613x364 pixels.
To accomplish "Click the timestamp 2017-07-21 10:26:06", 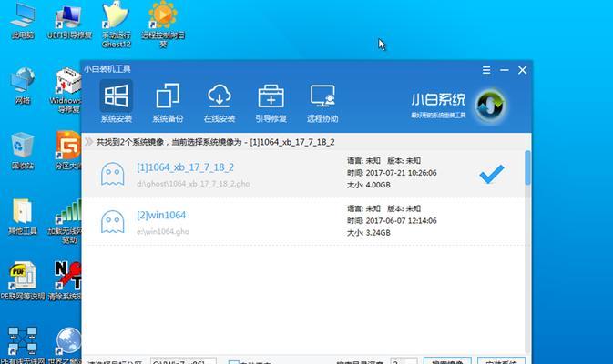I will [401, 173].
